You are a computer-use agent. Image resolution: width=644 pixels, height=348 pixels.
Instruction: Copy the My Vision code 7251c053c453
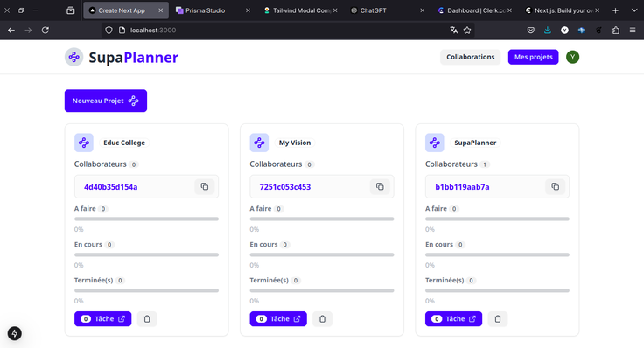[380, 187]
